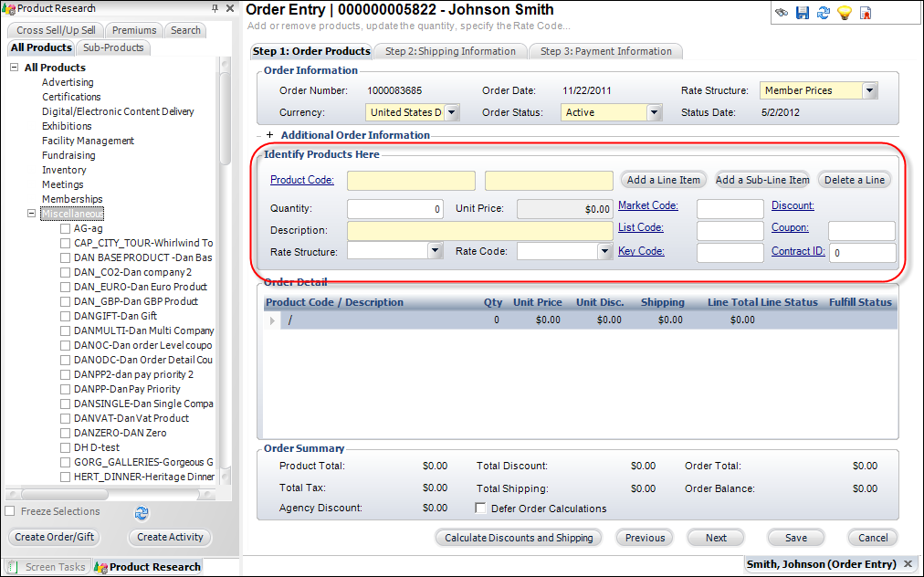Open the Sub-Products tab
Image resolution: width=924 pixels, height=577 pixels.
click(113, 47)
